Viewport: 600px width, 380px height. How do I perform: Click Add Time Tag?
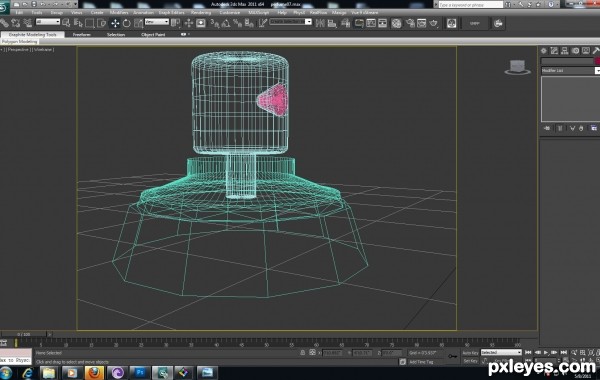click(421, 362)
